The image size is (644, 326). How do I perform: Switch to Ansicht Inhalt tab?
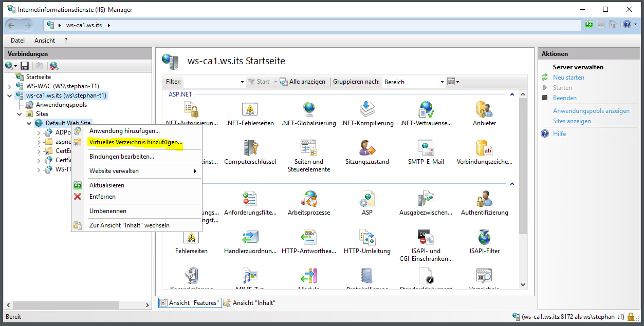click(x=250, y=303)
